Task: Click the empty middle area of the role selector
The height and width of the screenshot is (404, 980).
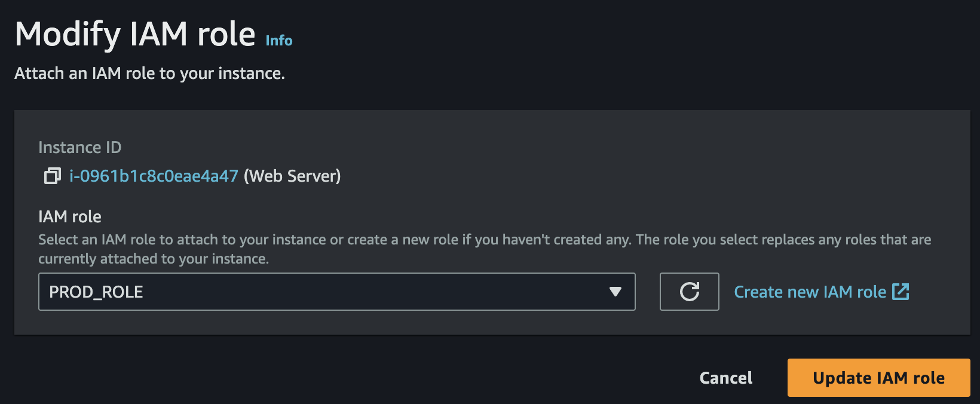Action: coord(359,292)
